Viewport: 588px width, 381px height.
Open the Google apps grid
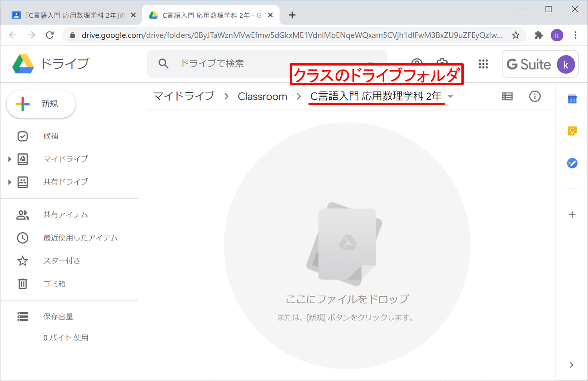click(483, 64)
